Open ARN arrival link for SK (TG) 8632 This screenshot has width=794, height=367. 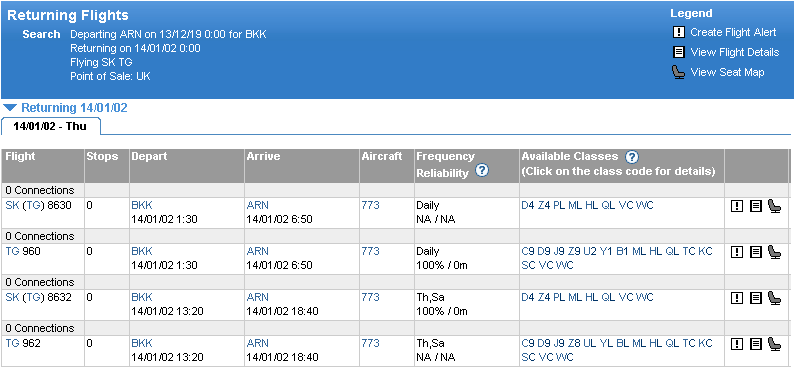pyautogui.click(x=257, y=297)
